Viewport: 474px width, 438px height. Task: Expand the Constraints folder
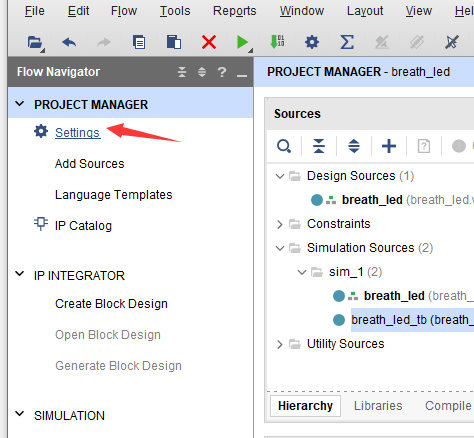click(280, 224)
